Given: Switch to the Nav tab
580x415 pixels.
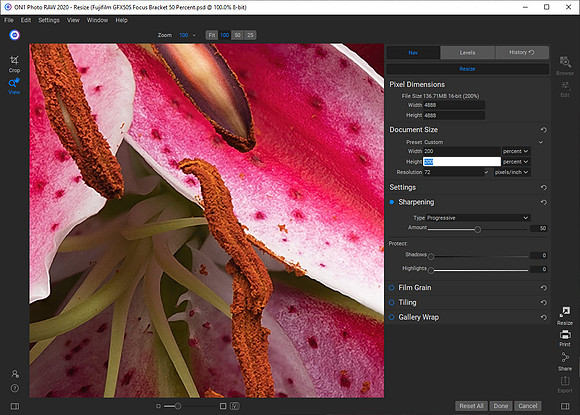Looking at the screenshot, I should coord(413,53).
